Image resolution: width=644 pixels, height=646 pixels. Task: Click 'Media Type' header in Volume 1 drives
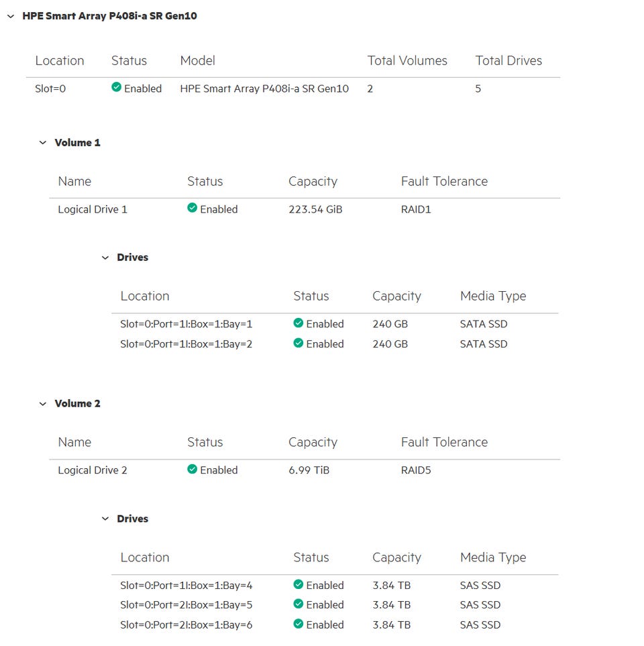pyautogui.click(x=493, y=297)
